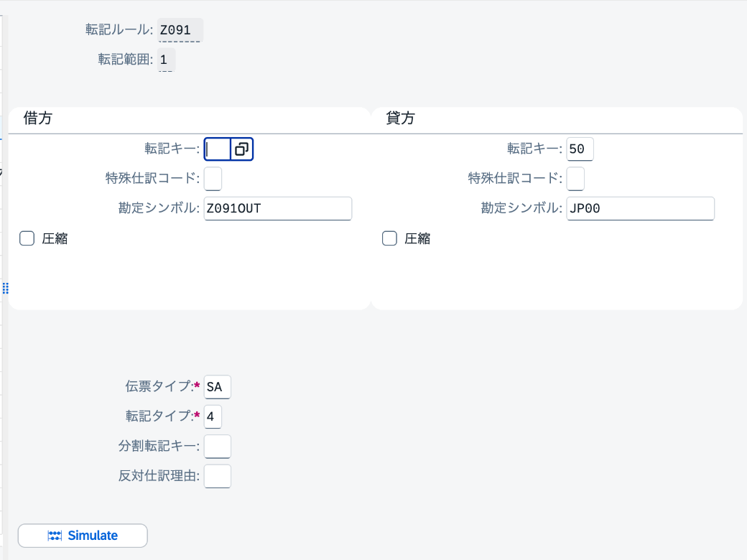The width and height of the screenshot is (747, 560).
Task: Click the 分割転記キー label
Action: (x=159, y=446)
